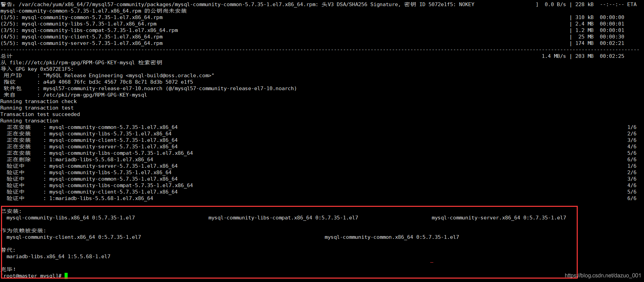The image size is (644, 282).
Task: Click the Running transaction test line
Action: 37,108
